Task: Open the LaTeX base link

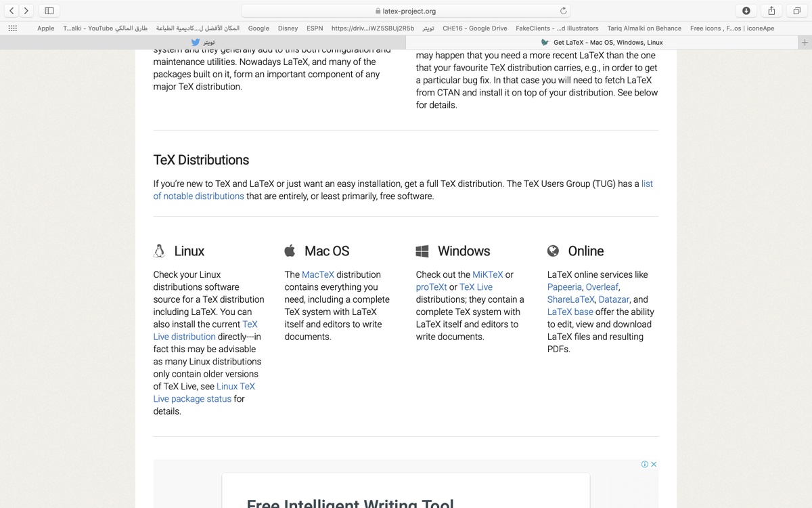Action: click(570, 312)
